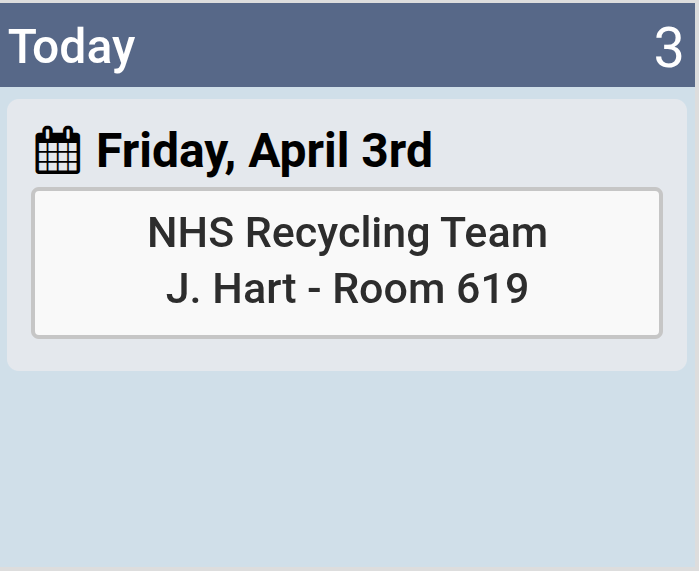Click the event count number 3
The height and width of the screenshot is (571, 699).
[668, 48]
